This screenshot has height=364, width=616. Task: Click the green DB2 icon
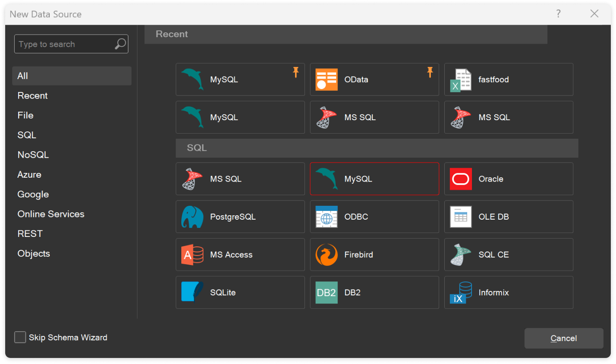pos(327,293)
